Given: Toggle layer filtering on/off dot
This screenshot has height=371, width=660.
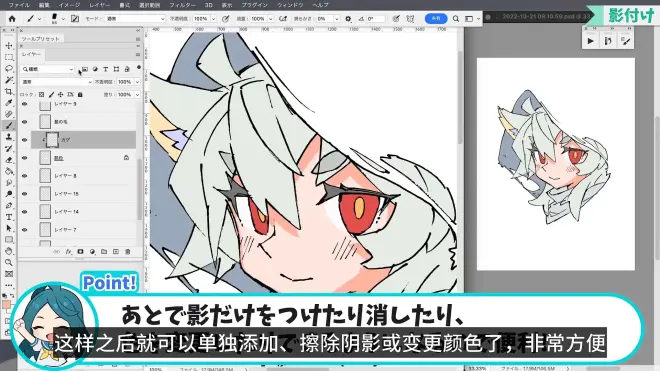Looking at the screenshot, I should (138, 68).
